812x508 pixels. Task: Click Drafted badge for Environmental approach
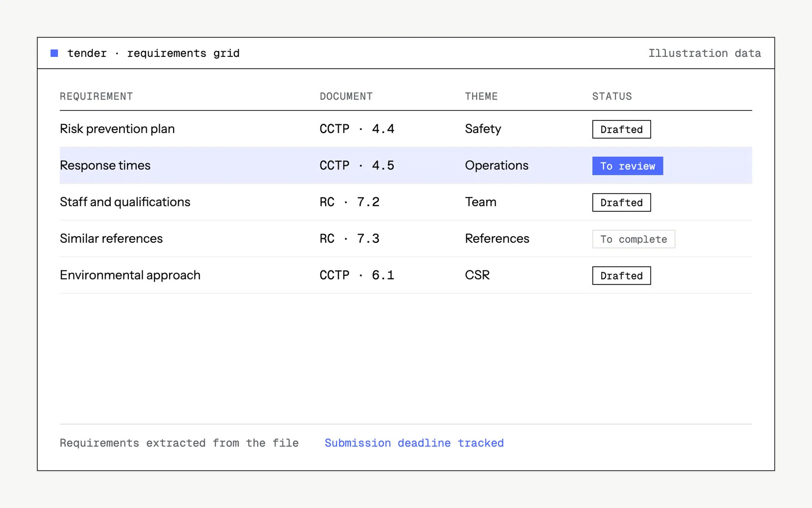pos(622,276)
